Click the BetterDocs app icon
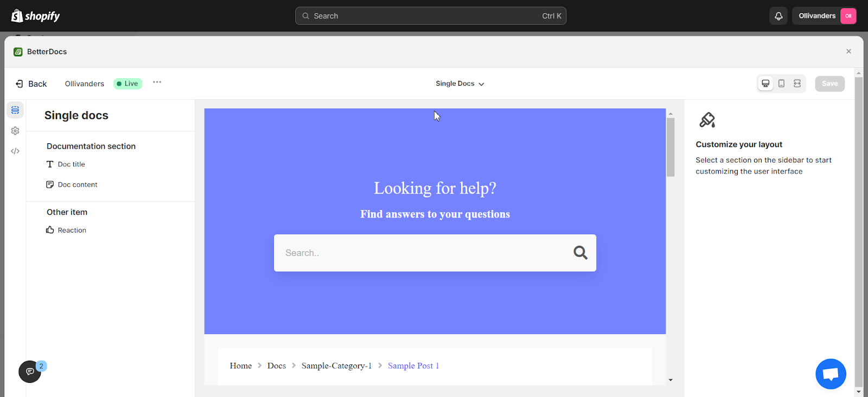This screenshot has height=397, width=868. point(18,52)
